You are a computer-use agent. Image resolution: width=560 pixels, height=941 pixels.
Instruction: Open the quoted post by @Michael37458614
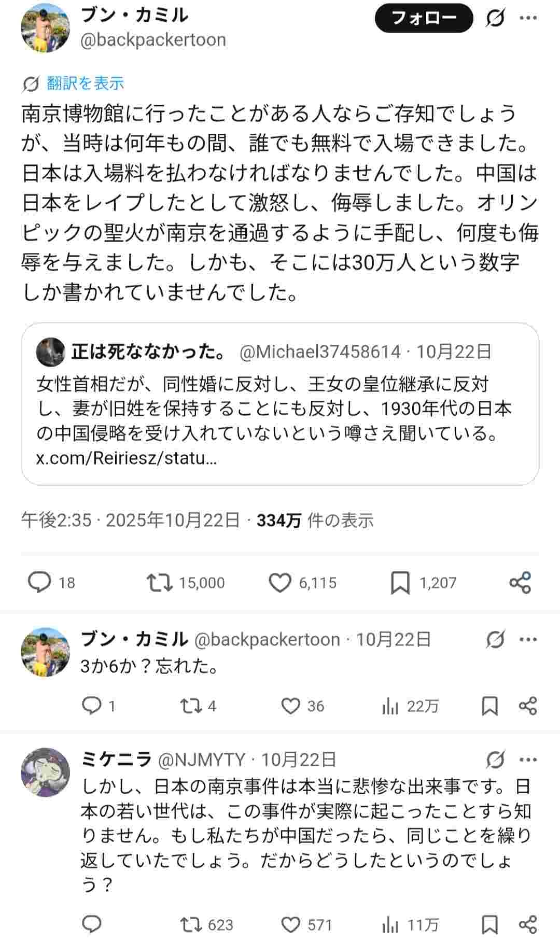280,394
